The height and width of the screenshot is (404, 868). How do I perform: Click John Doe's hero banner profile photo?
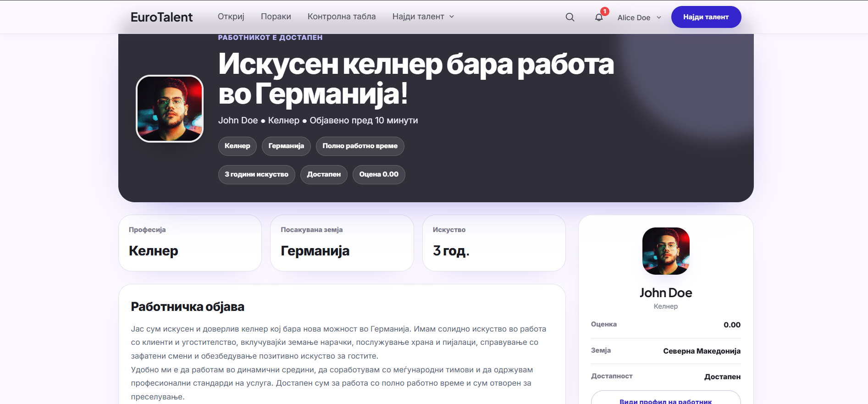170,109
